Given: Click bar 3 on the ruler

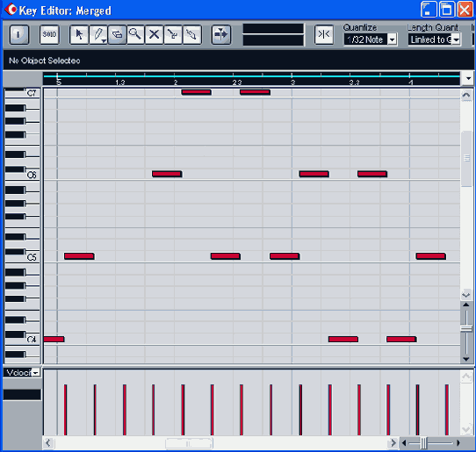Looking at the screenshot, I should point(292,83).
